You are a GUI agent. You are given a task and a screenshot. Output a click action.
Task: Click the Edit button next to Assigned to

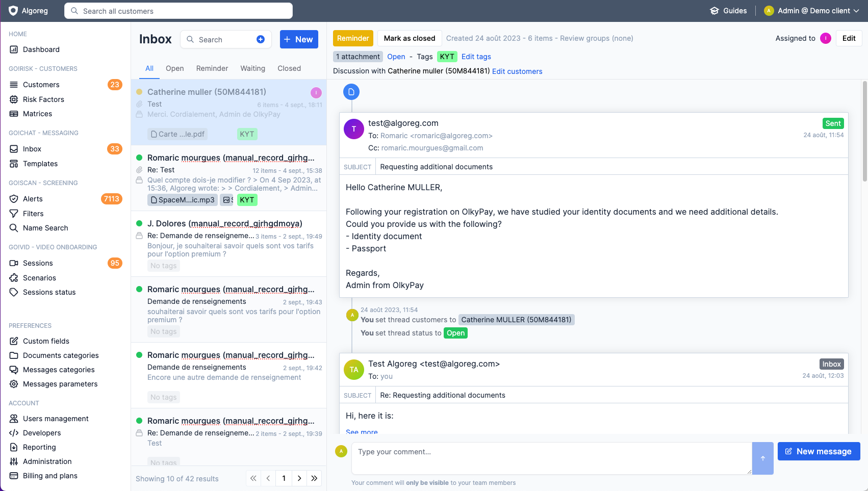pos(849,38)
